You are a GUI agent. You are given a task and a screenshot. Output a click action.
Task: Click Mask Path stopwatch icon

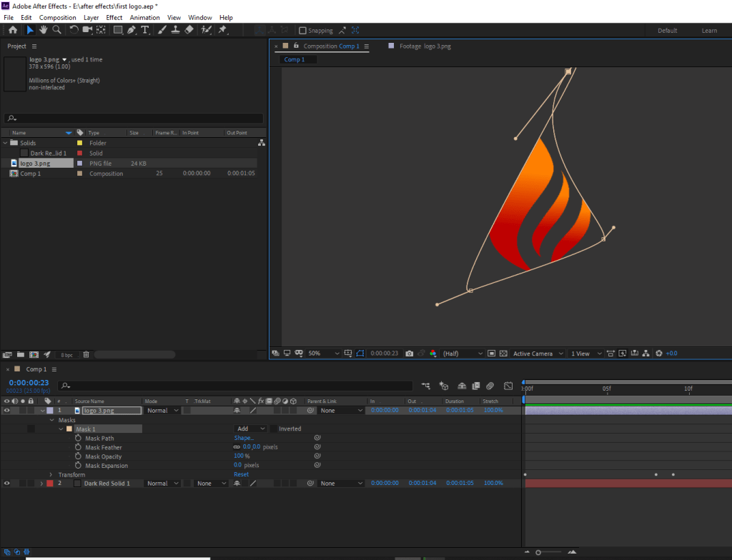click(x=77, y=439)
